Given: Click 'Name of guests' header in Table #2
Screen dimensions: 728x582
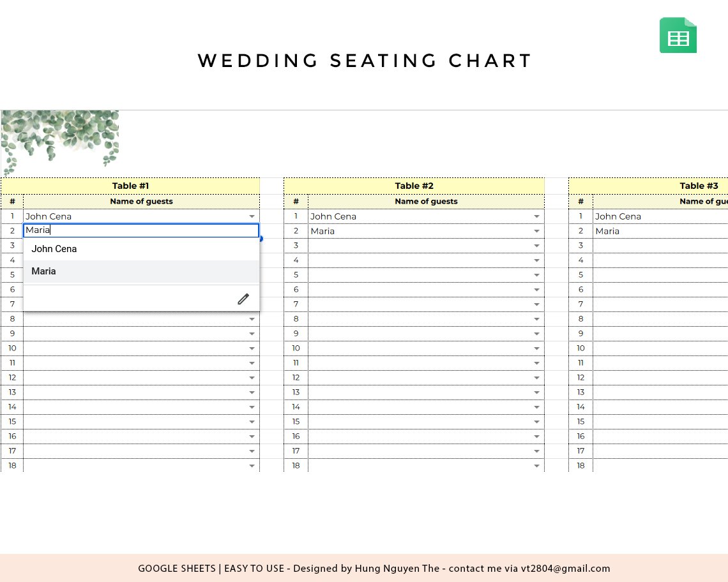Looking at the screenshot, I should coord(426,202).
